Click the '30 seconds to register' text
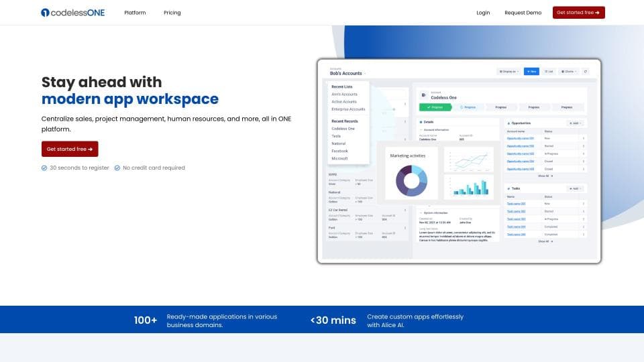 click(79, 168)
